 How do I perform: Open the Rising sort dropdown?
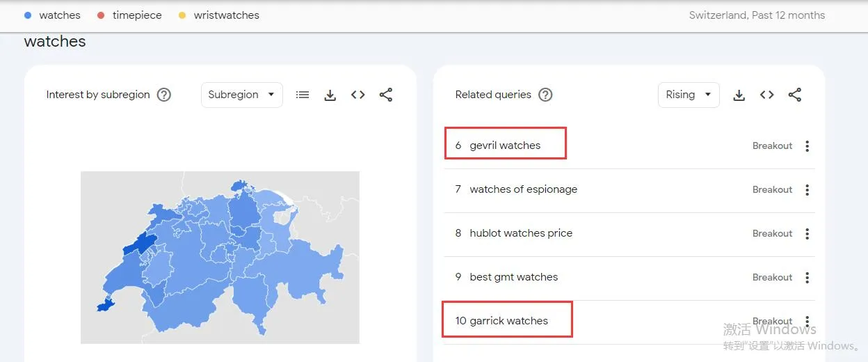pyautogui.click(x=689, y=95)
